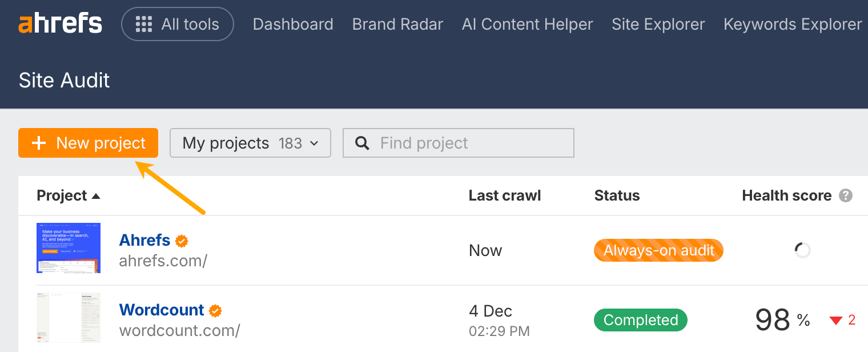Click the ahrefs logo
The height and width of the screenshot is (352, 868).
60,23
